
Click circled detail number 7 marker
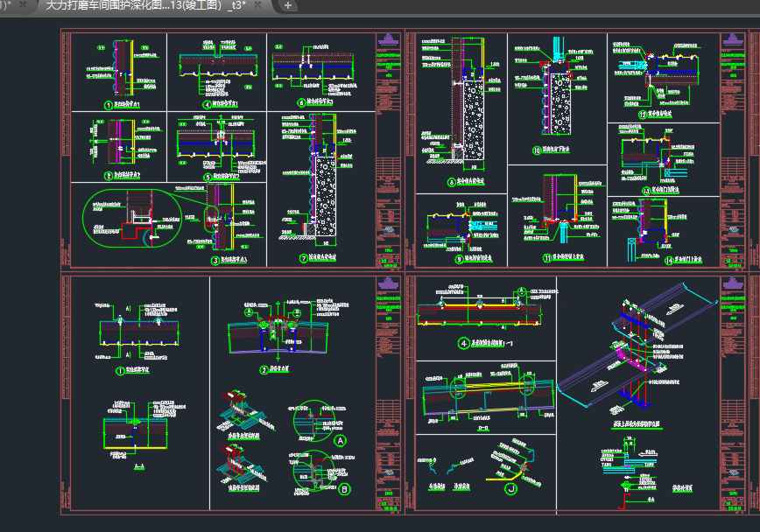(303, 258)
